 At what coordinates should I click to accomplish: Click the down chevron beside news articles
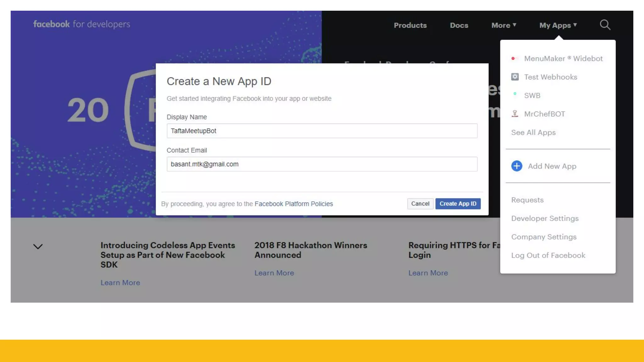38,247
